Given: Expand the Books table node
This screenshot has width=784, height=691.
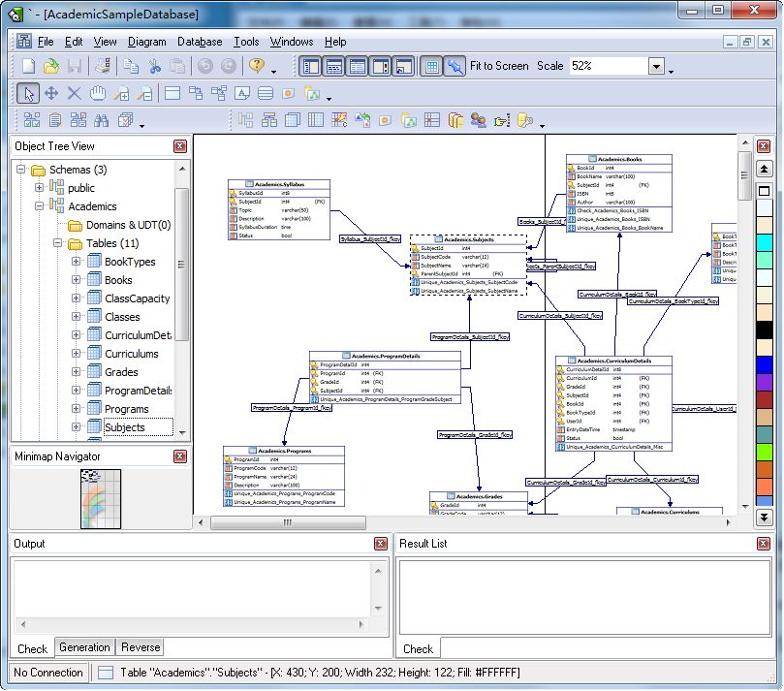Looking at the screenshot, I should click(77, 280).
